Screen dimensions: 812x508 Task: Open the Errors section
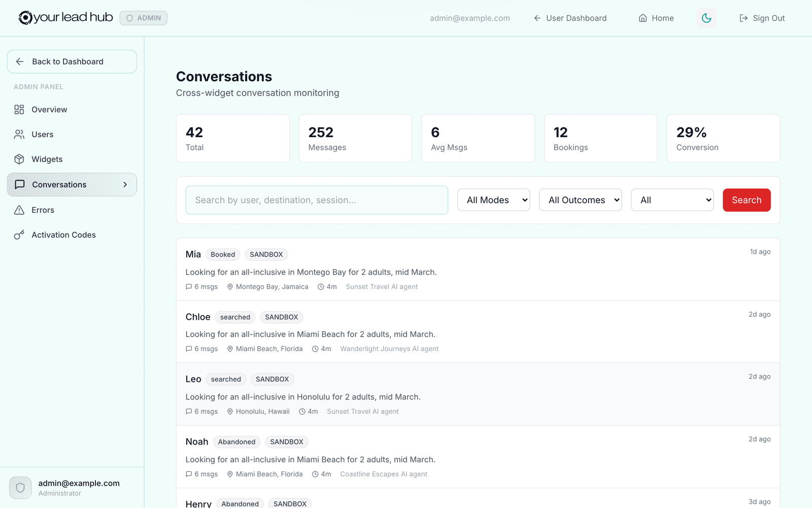(x=72, y=210)
